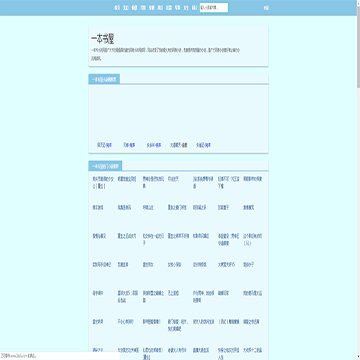Image resolution: width=360 pixels, height=360 pixels.
Task: Open the lone header link right of search box
Action: 266,8
